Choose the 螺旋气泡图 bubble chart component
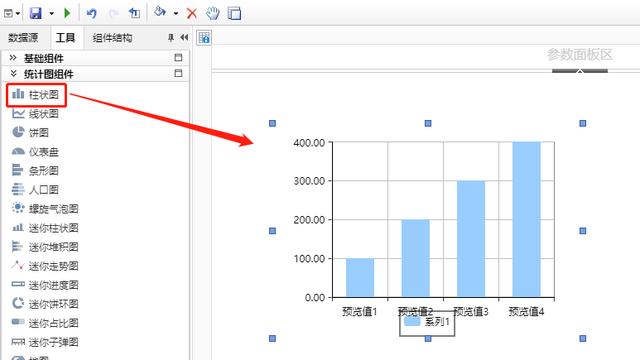 [45, 209]
